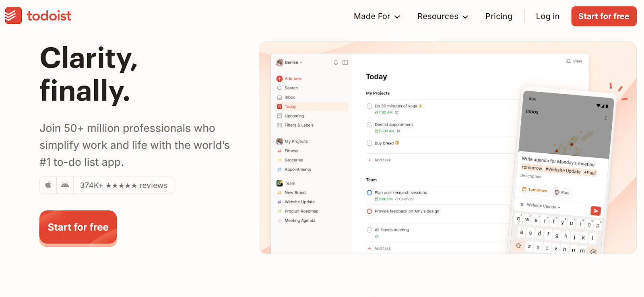
Task: Go to the Pricing page
Action: click(499, 16)
